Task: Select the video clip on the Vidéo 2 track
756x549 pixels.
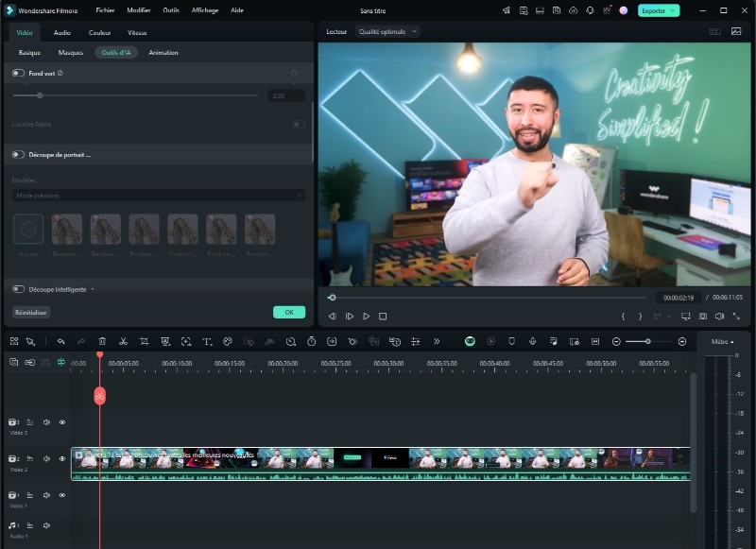Action: [x=381, y=464]
